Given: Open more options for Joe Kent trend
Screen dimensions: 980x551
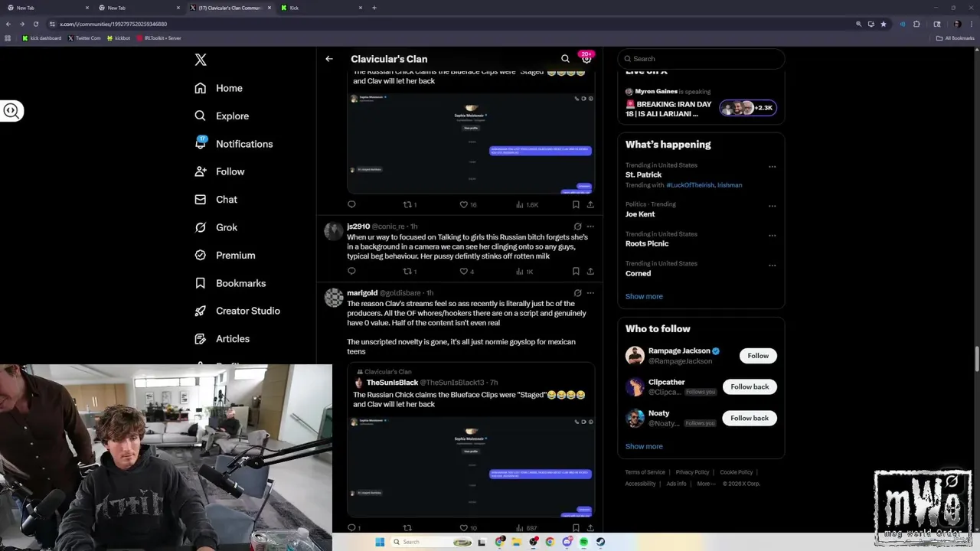Looking at the screenshot, I should coord(772,206).
